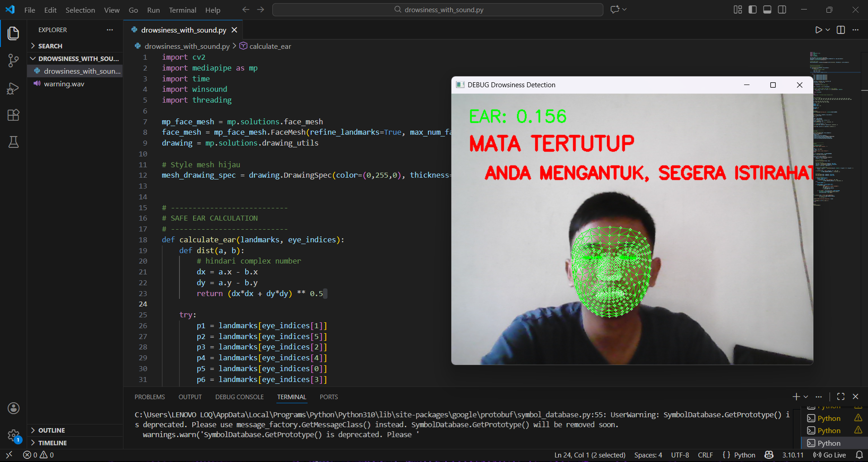Image resolution: width=868 pixels, height=462 pixels.
Task: Toggle the secondary side bar
Action: [x=782, y=9]
